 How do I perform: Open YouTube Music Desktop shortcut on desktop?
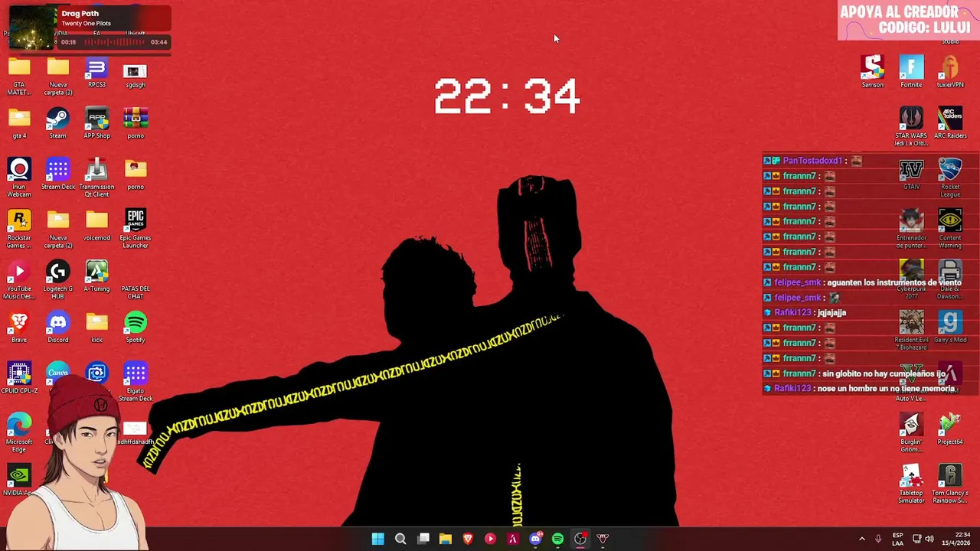19,279
